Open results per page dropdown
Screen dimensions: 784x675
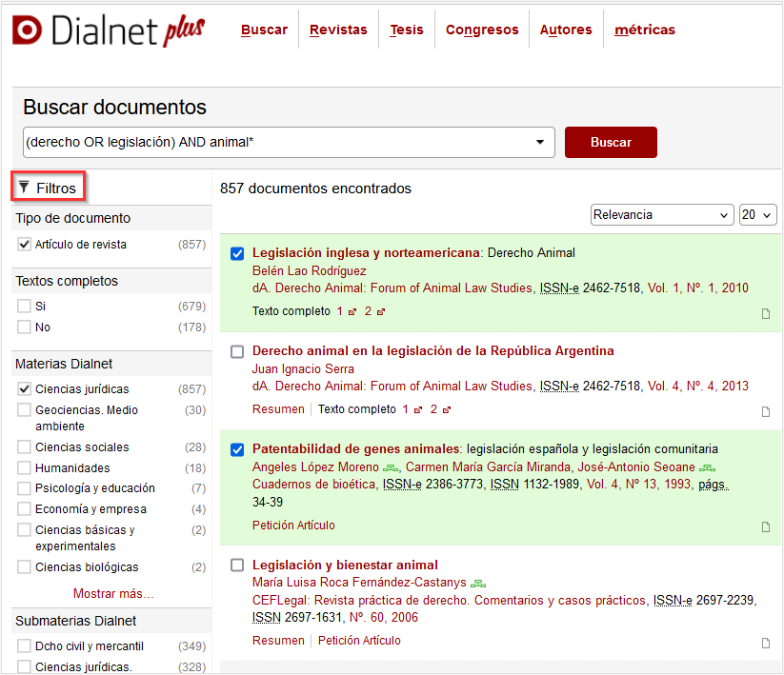(758, 215)
